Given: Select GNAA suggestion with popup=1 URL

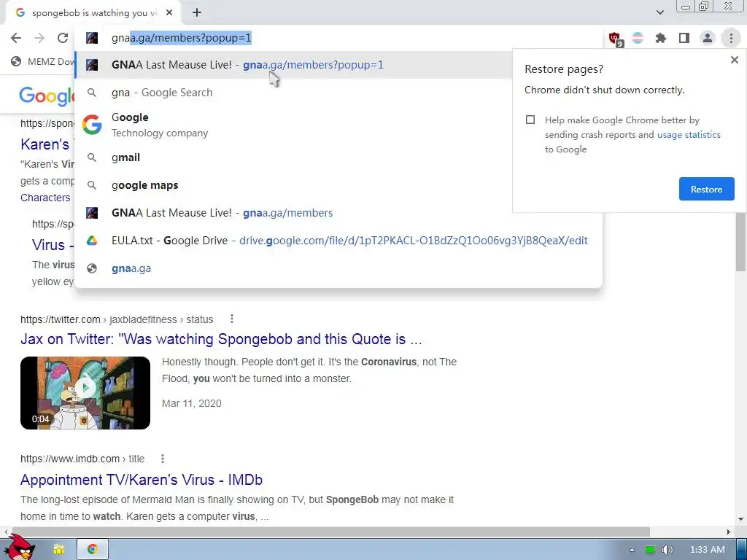Looking at the screenshot, I should pyautogui.click(x=293, y=65).
